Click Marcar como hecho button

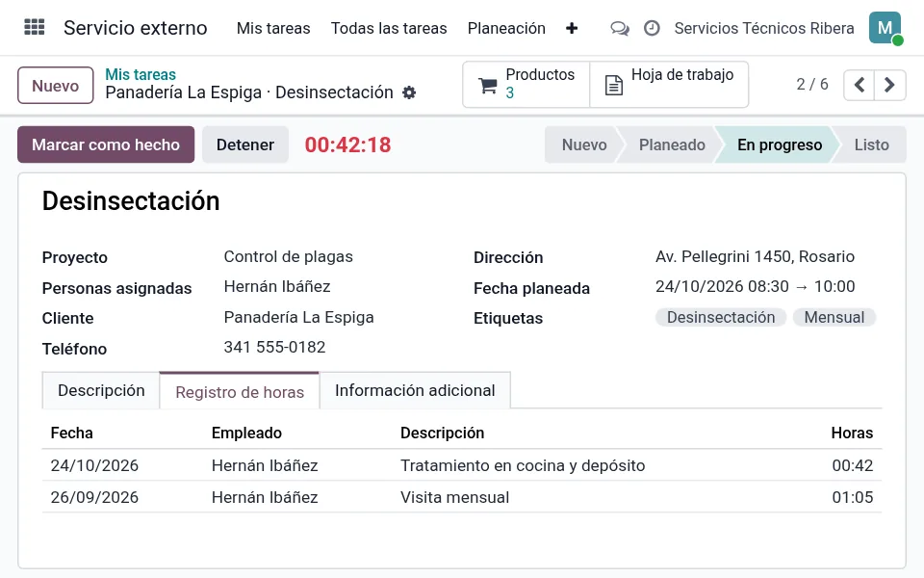[x=106, y=144]
